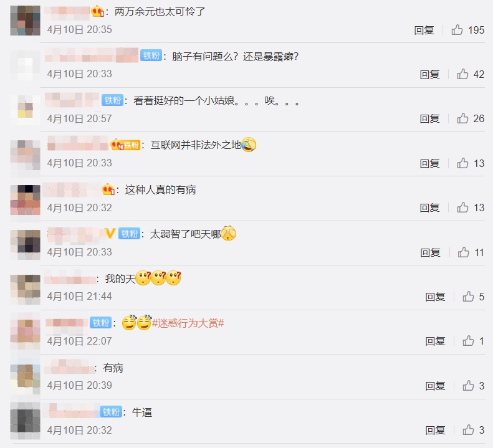This screenshot has height=448, width=493.
Task: Open the #迷惑行为大赏# hashtag
Action: pyautogui.click(x=188, y=323)
